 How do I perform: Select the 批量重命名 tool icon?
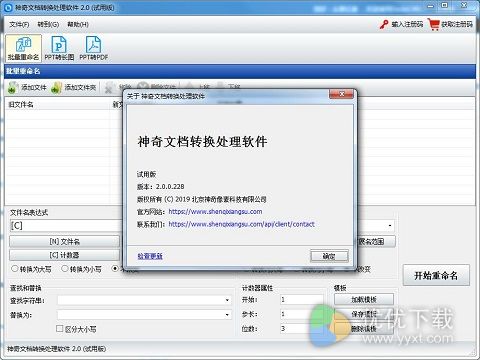click(x=23, y=44)
